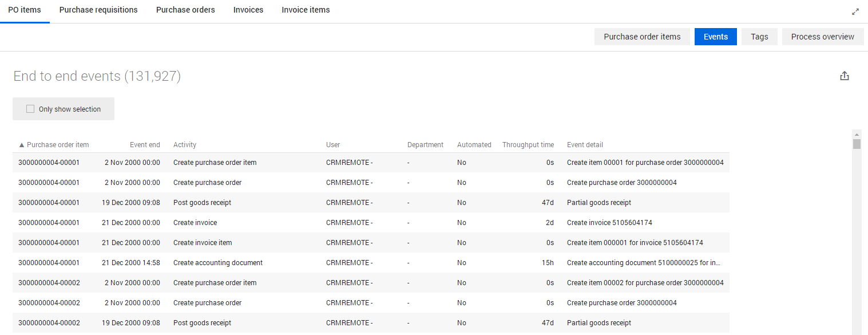Show the Purchase order items view

[642, 37]
